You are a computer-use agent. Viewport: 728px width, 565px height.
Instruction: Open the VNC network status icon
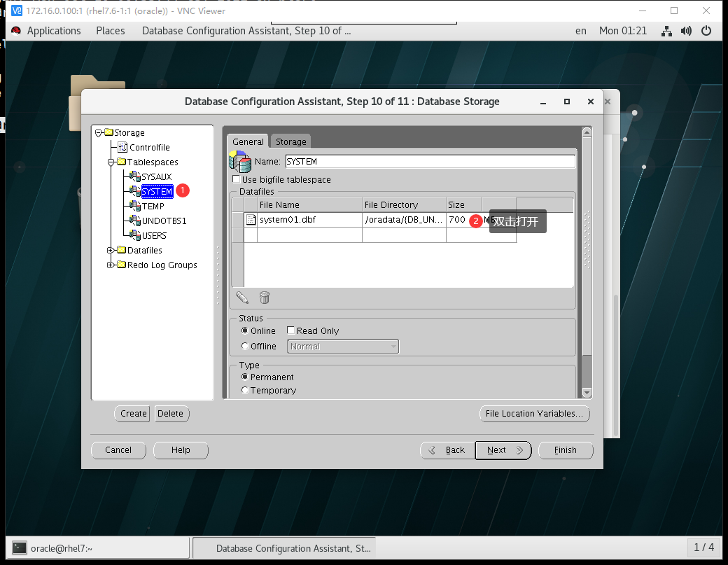(x=666, y=31)
